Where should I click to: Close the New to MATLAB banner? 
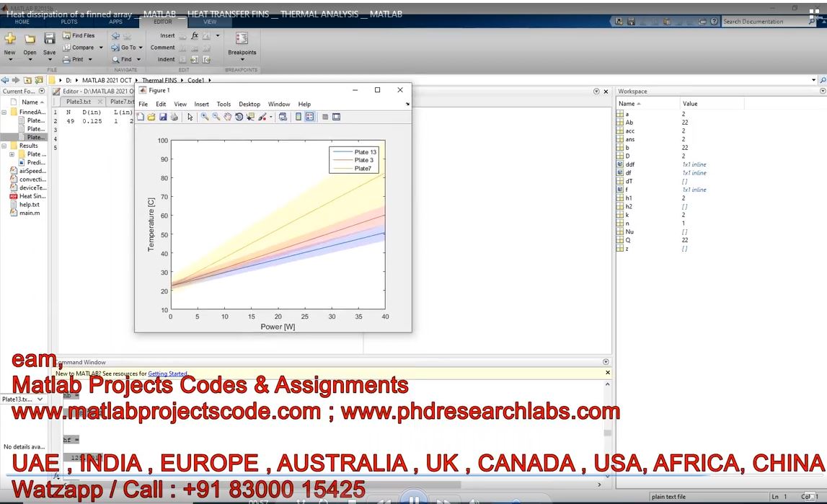608,373
